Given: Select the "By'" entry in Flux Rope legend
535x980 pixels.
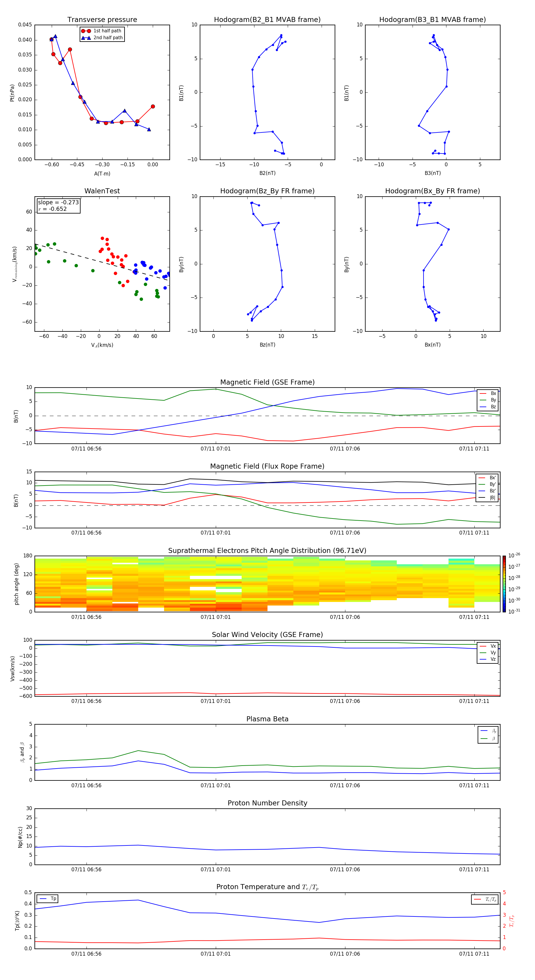Looking at the screenshot, I should click(487, 484).
